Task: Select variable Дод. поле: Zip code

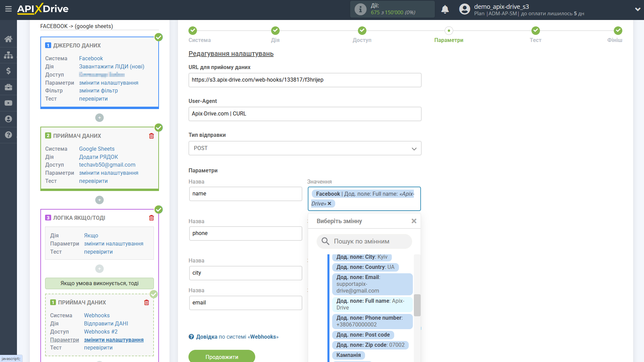Action: click(x=370, y=345)
